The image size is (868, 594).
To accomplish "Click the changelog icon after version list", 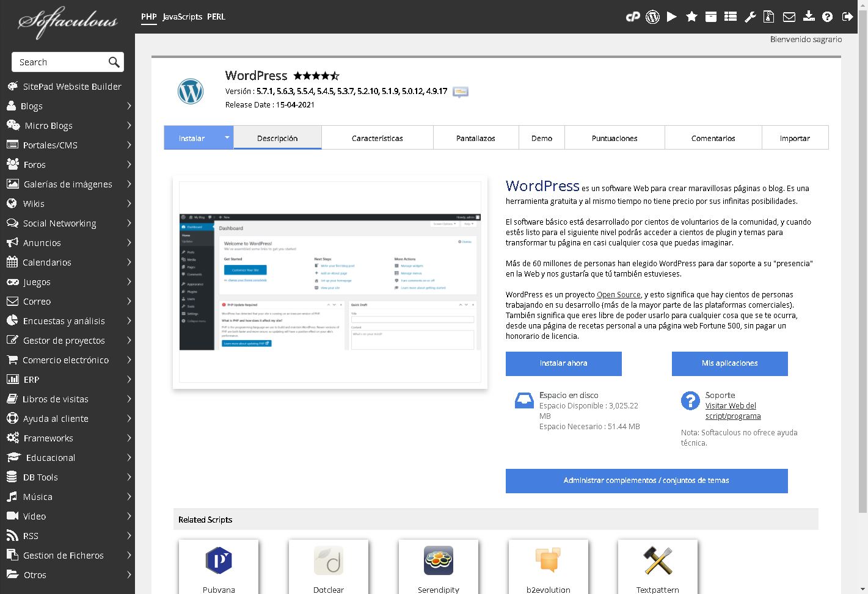I will pos(461,92).
